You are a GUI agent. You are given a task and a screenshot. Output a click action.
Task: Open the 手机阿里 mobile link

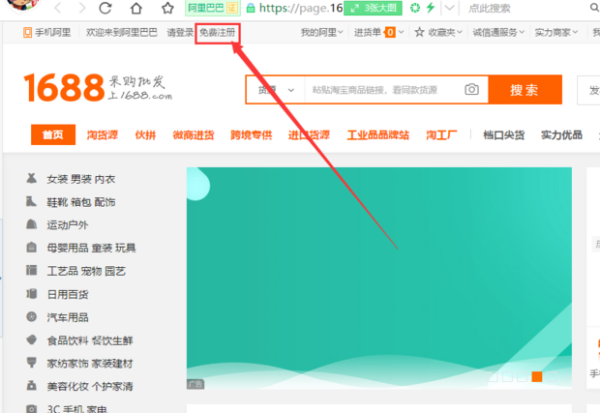[47, 33]
